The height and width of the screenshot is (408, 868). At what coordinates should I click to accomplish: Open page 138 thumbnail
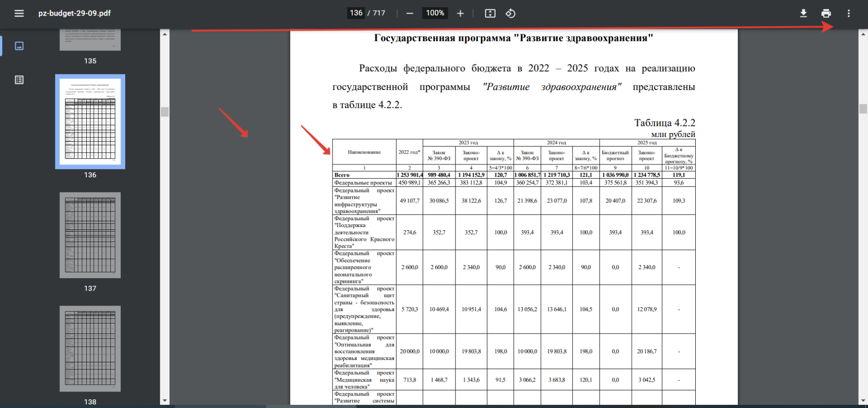tap(90, 349)
